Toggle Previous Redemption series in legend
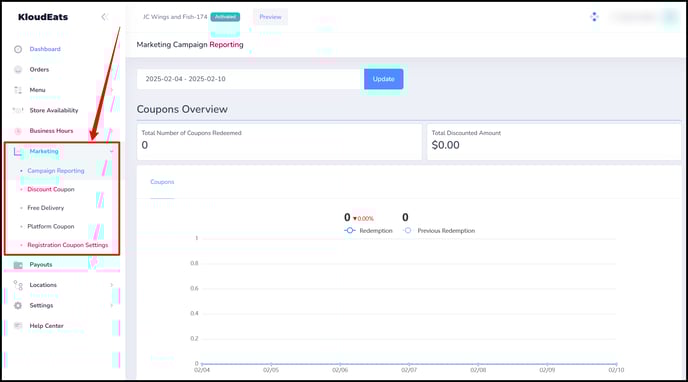This screenshot has width=688, height=382. point(439,231)
